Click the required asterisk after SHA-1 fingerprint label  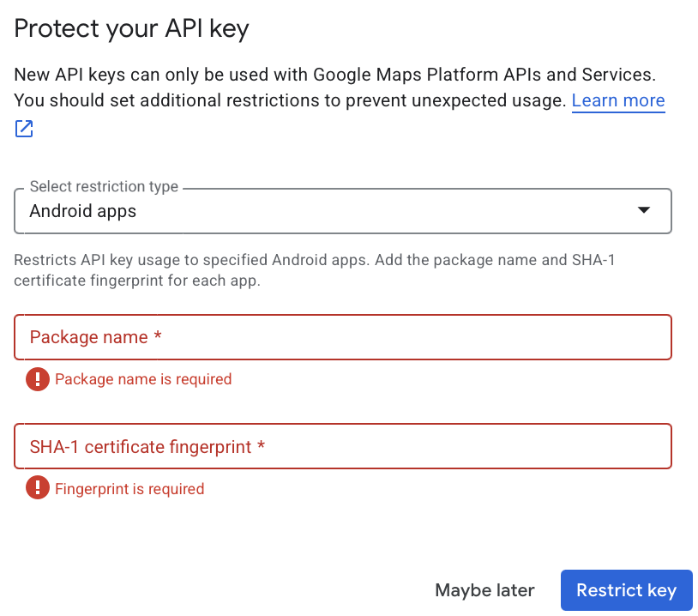(x=261, y=447)
